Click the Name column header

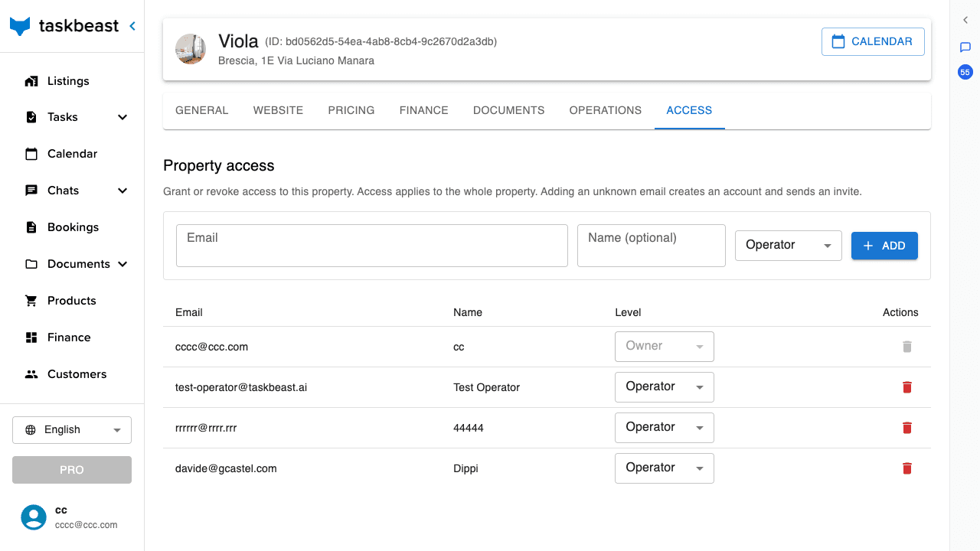[468, 312]
